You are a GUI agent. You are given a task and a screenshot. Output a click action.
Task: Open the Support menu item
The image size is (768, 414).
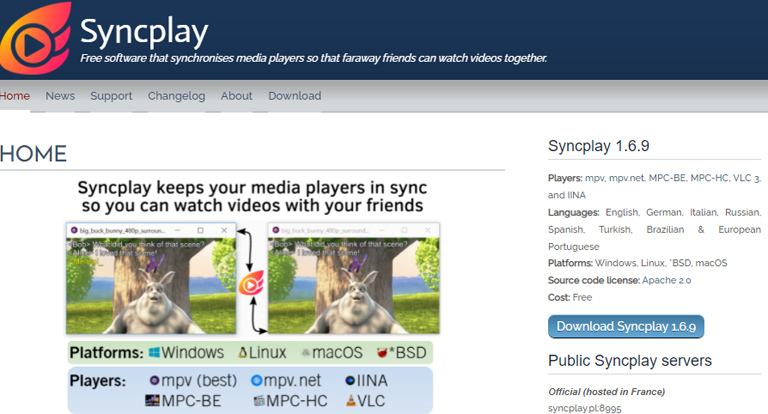111,96
